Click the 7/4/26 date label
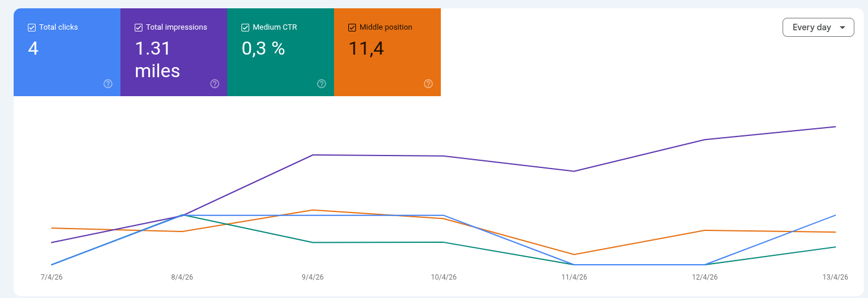The image size is (868, 298). tap(51, 277)
